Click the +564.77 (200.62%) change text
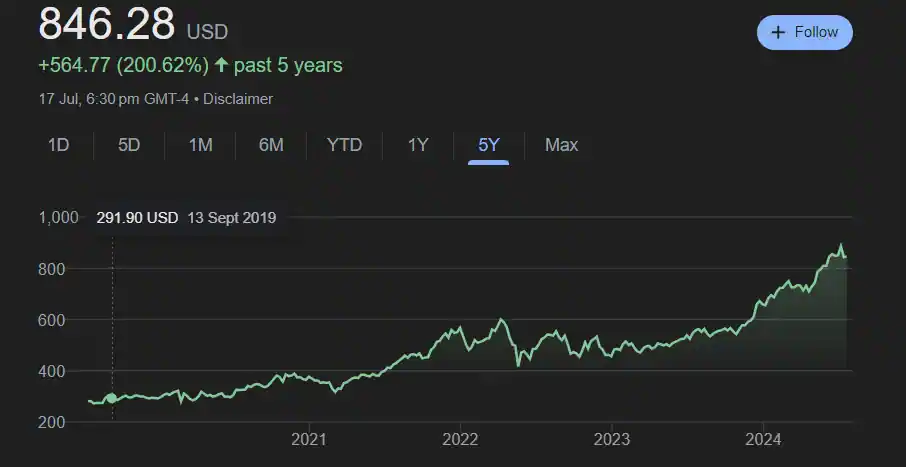Viewport: 906px width, 467px height. (124, 65)
